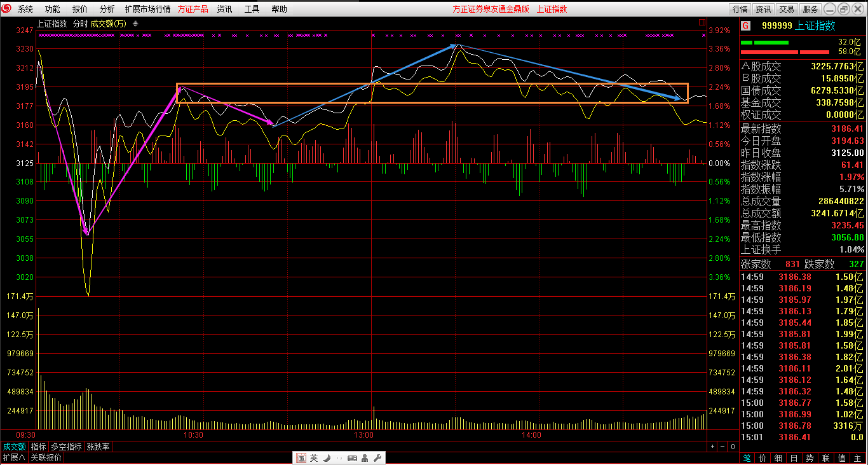The width and height of the screenshot is (868, 465).
Task: Select the 指标 tab below the chart
Action: tap(39, 447)
